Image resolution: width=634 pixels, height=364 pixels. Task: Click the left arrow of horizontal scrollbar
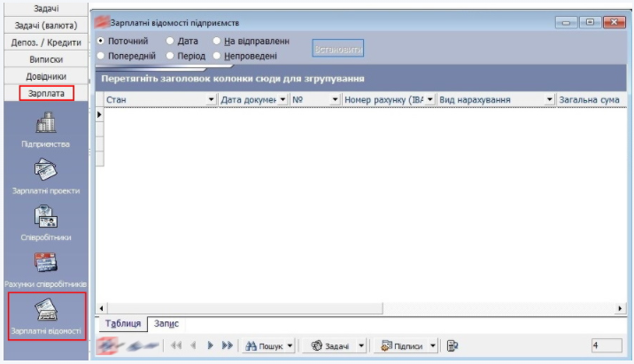tap(101, 308)
